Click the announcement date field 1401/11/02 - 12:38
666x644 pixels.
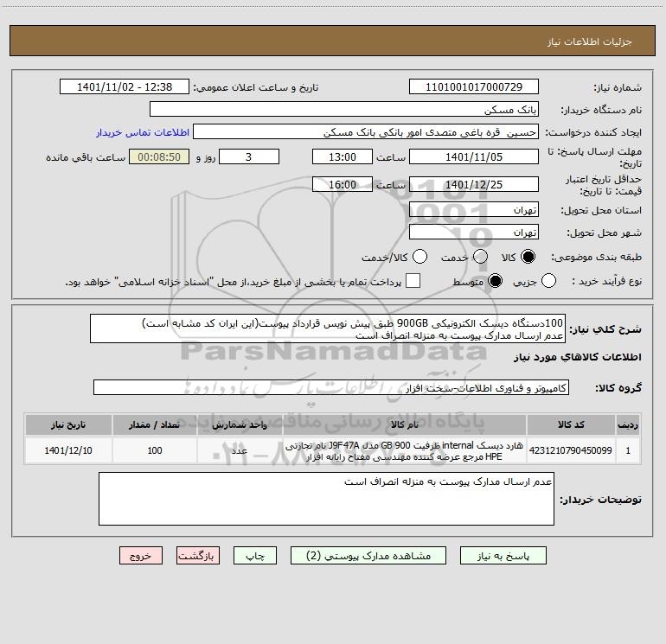tap(125, 87)
